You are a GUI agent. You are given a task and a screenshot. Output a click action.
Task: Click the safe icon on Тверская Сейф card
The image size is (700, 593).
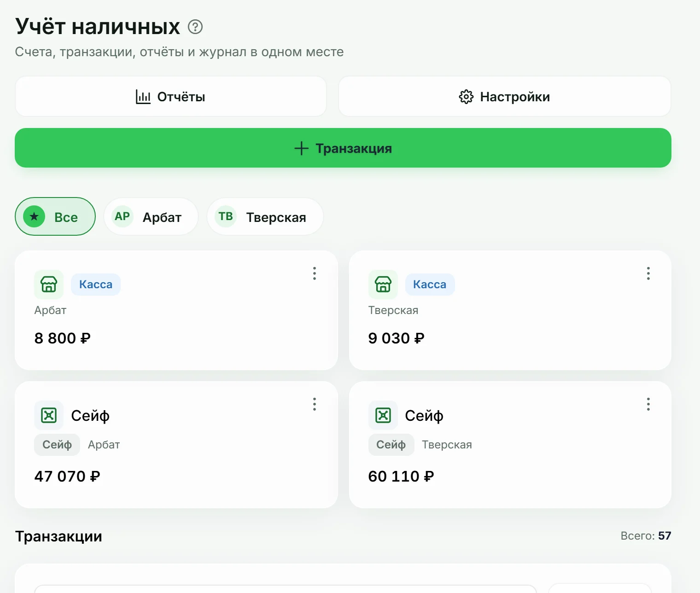(x=383, y=415)
